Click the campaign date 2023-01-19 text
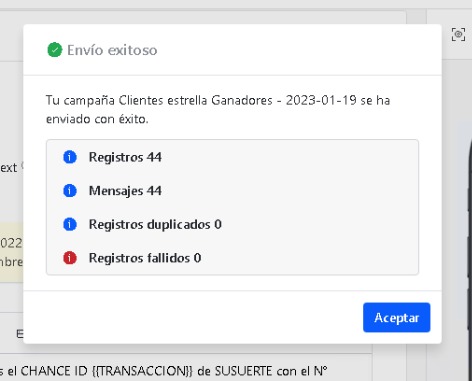 321,100
